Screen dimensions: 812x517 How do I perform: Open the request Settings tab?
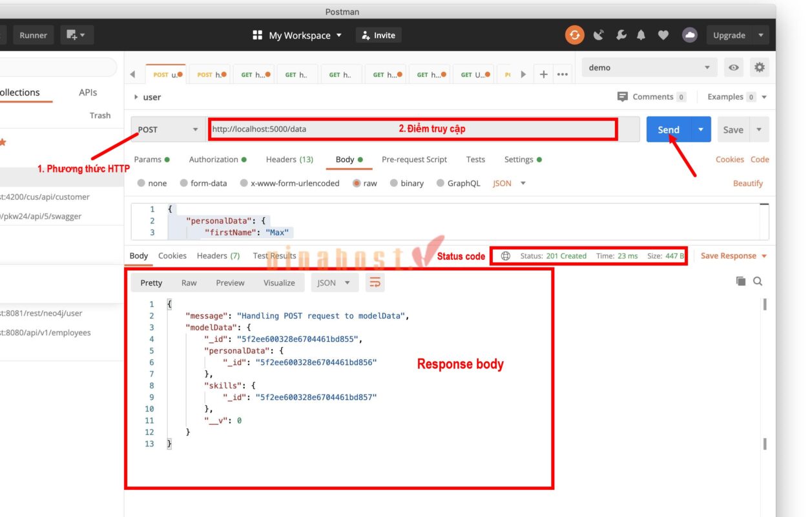[x=523, y=160]
